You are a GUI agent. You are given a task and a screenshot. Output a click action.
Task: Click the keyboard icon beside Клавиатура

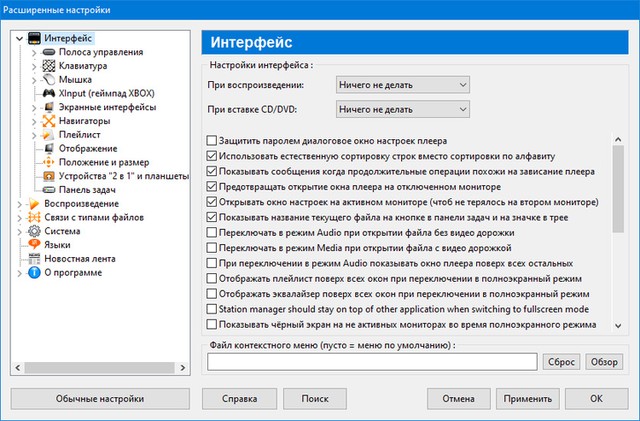pos(49,67)
